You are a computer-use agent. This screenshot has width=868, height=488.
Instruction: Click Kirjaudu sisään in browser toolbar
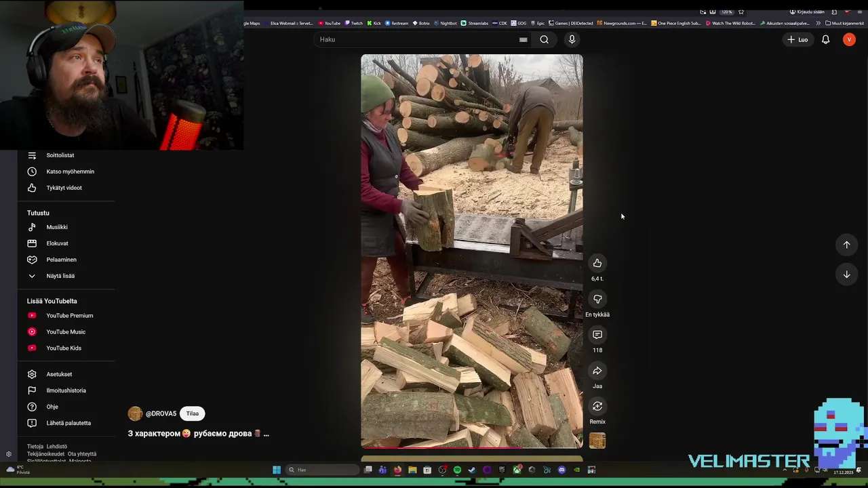807,12
